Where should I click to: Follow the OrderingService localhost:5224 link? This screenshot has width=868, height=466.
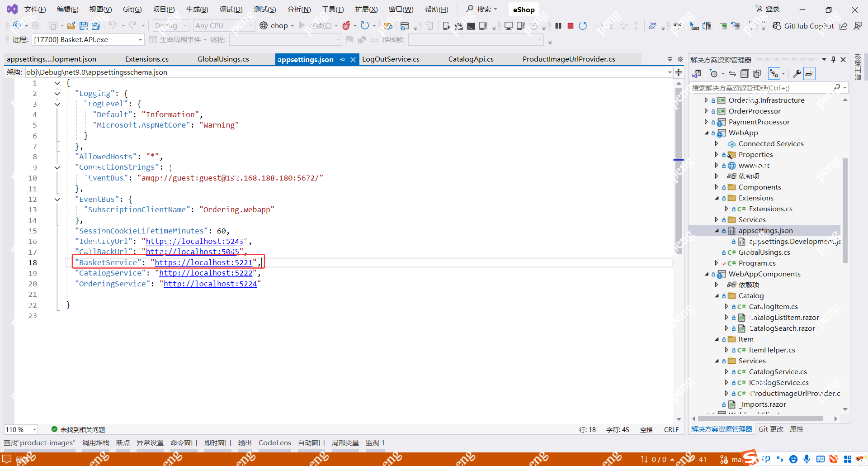click(x=210, y=284)
